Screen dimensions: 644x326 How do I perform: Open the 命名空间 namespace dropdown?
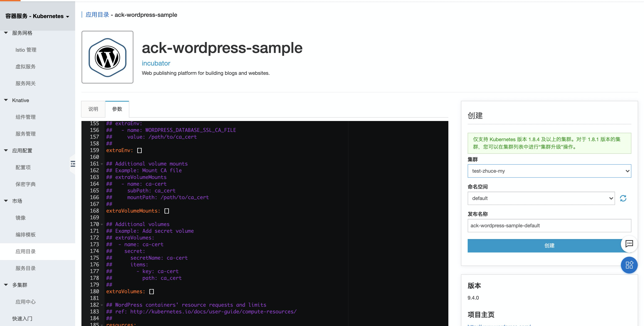[541, 198]
